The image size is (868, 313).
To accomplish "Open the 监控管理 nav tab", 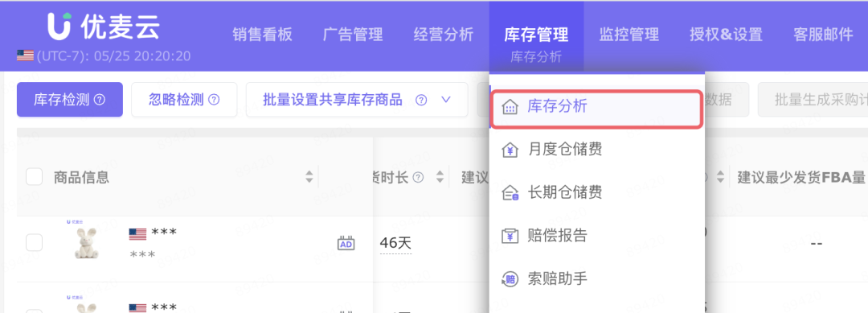I will click(x=628, y=35).
